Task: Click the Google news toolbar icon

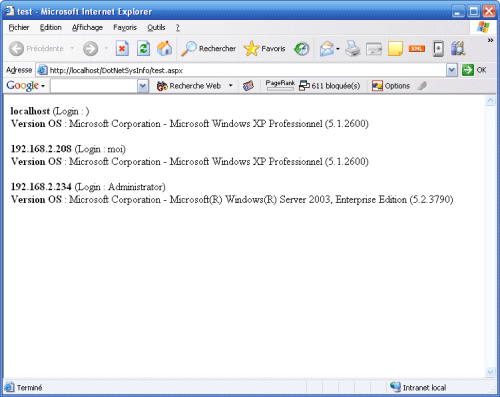Action: pyautogui.click(x=248, y=86)
